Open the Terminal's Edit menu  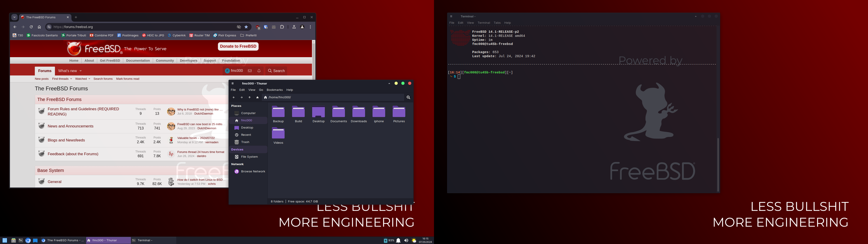pos(460,23)
